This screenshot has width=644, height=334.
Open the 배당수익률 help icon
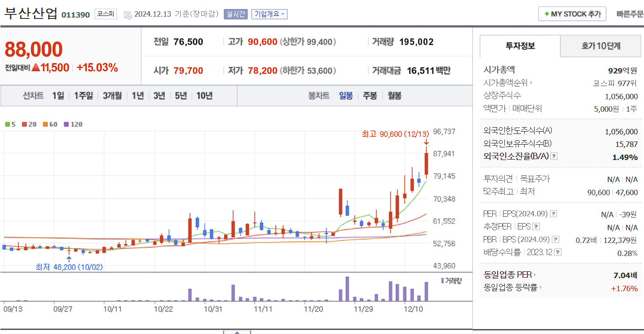(557, 252)
